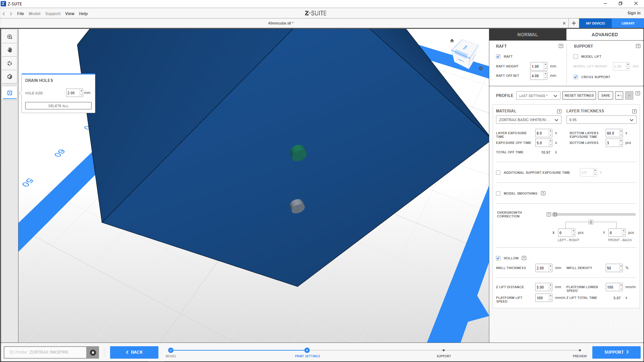The width and height of the screenshot is (644, 362).
Task: Disable the Hollow checkbox
Action: tap(498, 258)
